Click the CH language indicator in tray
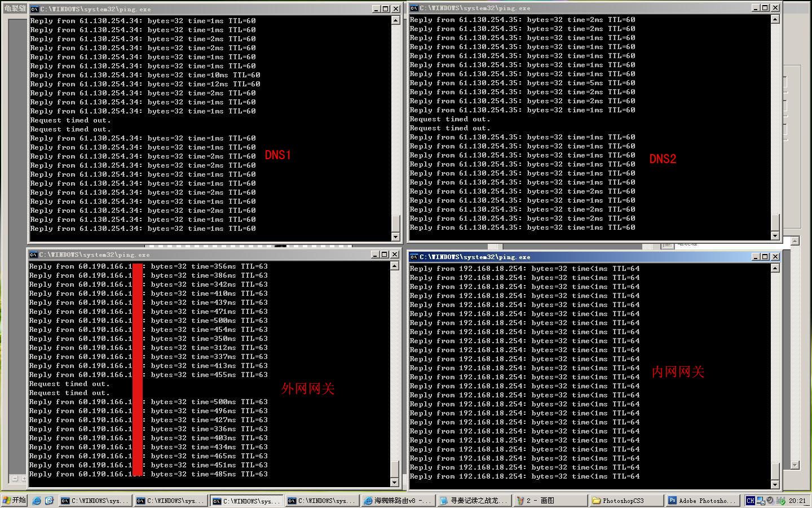 (x=750, y=501)
